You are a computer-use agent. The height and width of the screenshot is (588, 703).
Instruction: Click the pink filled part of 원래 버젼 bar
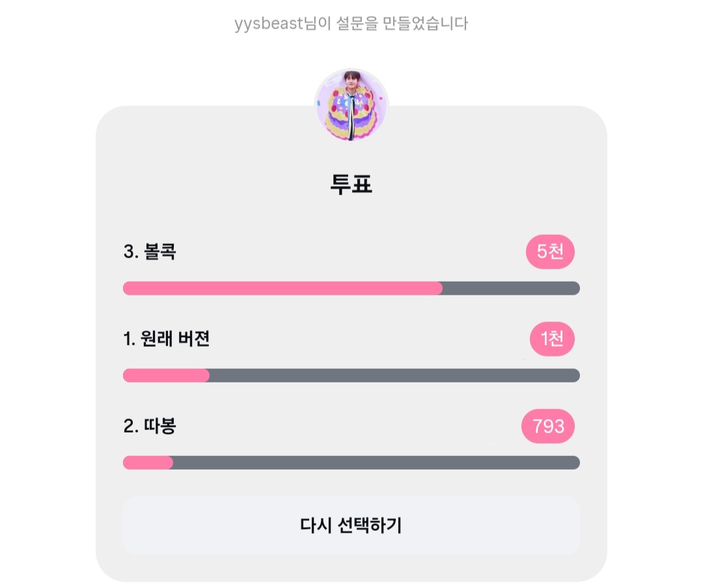pyautogui.click(x=166, y=375)
